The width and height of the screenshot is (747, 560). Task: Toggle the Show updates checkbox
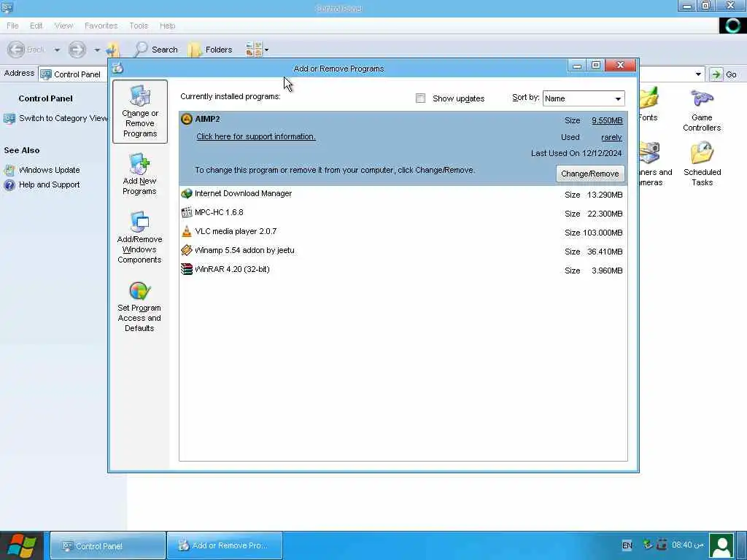[x=420, y=98]
